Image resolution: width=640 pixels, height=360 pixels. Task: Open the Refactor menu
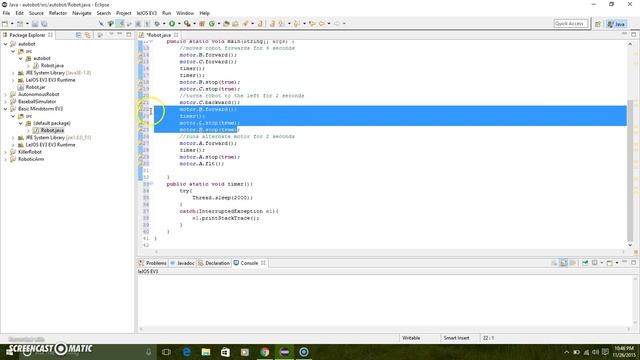click(x=58, y=13)
